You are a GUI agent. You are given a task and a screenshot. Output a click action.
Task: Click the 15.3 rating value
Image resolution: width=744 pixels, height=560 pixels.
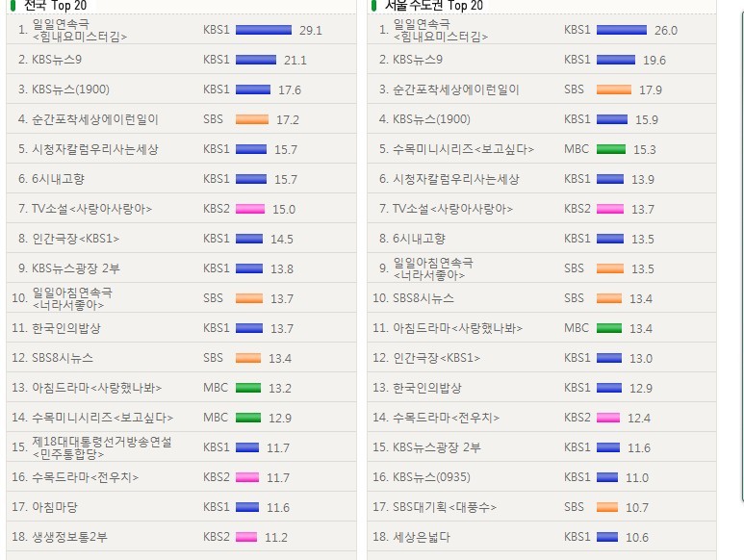point(645,150)
